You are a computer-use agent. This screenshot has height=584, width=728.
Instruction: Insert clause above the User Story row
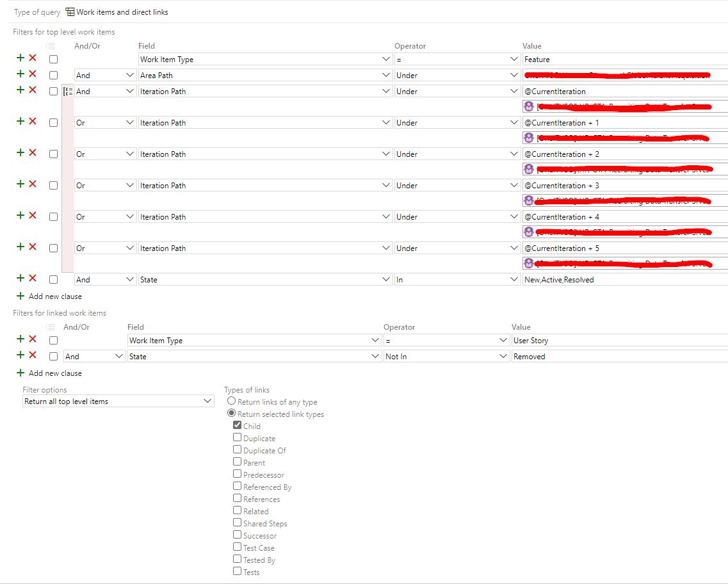tap(20, 339)
